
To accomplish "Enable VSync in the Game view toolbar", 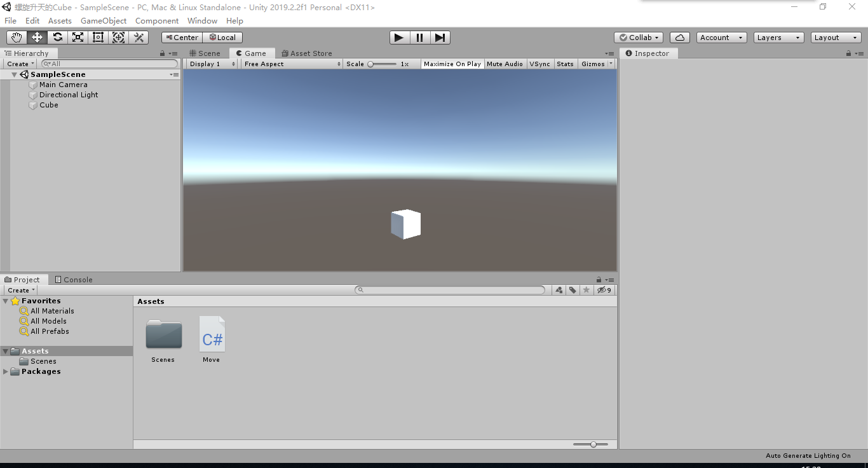I will click(x=539, y=64).
